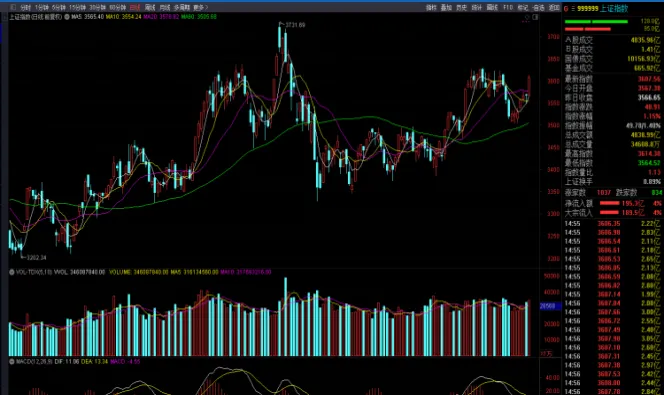
Task: Click the chart settings icon at the top right
Action: tap(527, 17)
